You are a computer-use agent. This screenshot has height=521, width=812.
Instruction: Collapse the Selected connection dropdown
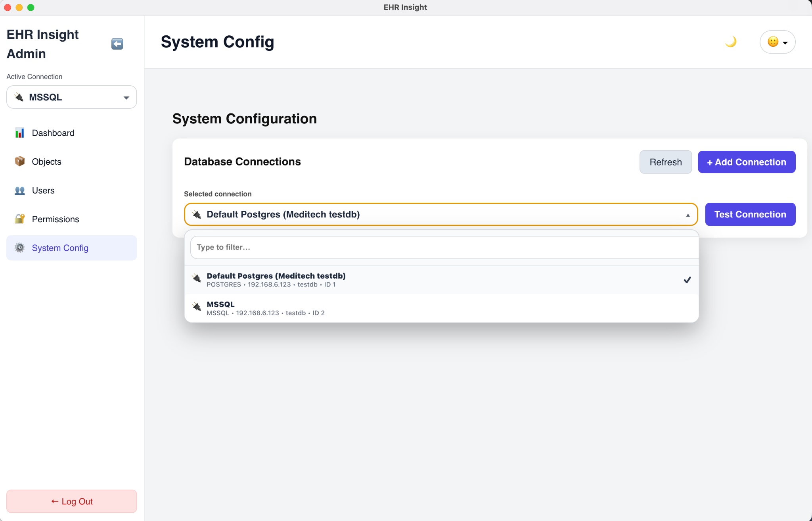pos(688,215)
